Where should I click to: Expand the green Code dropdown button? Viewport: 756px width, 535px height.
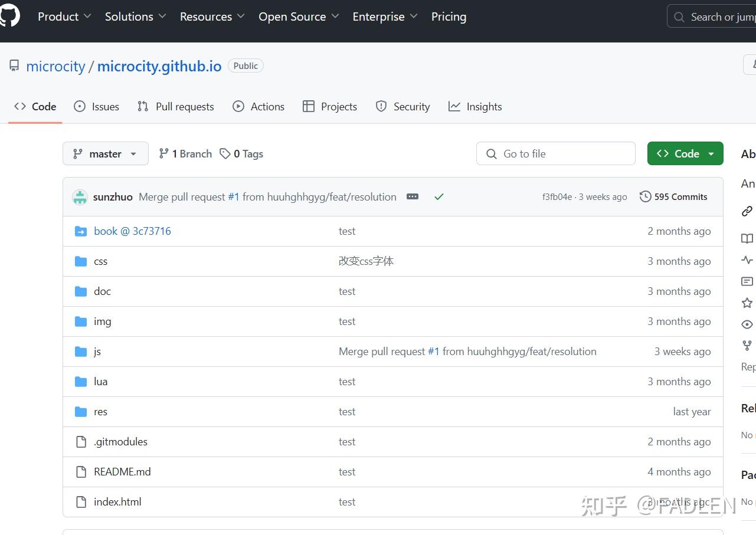tap(685, 154)
